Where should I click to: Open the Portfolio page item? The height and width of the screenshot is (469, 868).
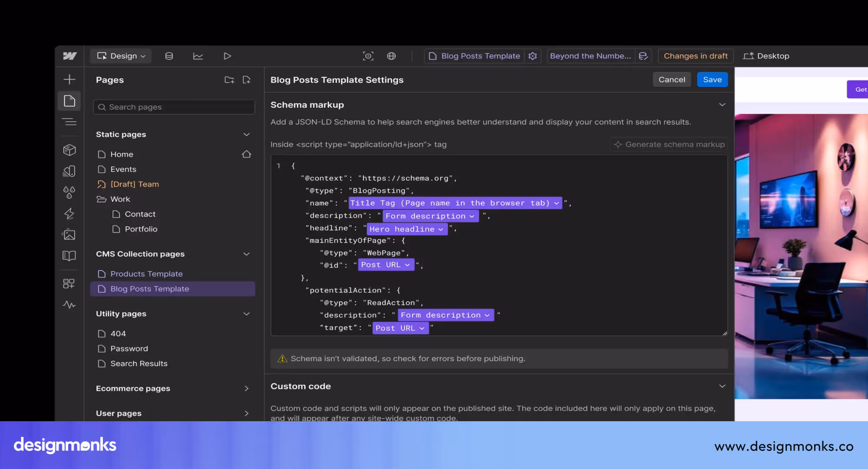pyautogui.click(x=141, y=229)
